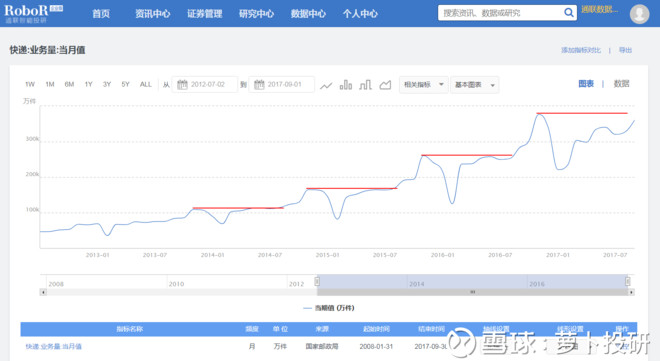Switch to bar chart type
The image size is (660, 361).
click(346, 85)
